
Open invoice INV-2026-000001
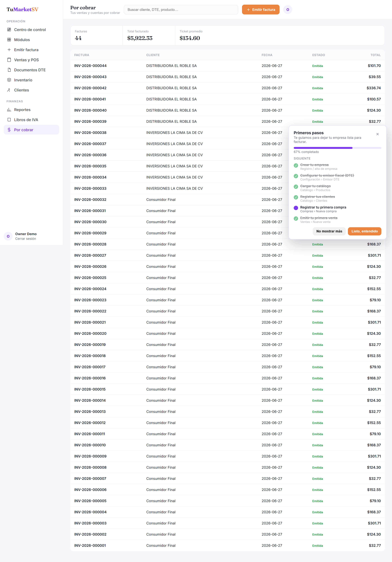(90, 545)
